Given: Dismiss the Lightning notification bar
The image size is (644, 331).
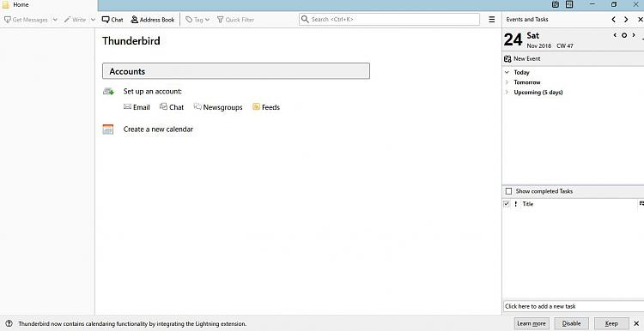Looking at the screenshot, I should pyautogui.click(x=636, y=323).
